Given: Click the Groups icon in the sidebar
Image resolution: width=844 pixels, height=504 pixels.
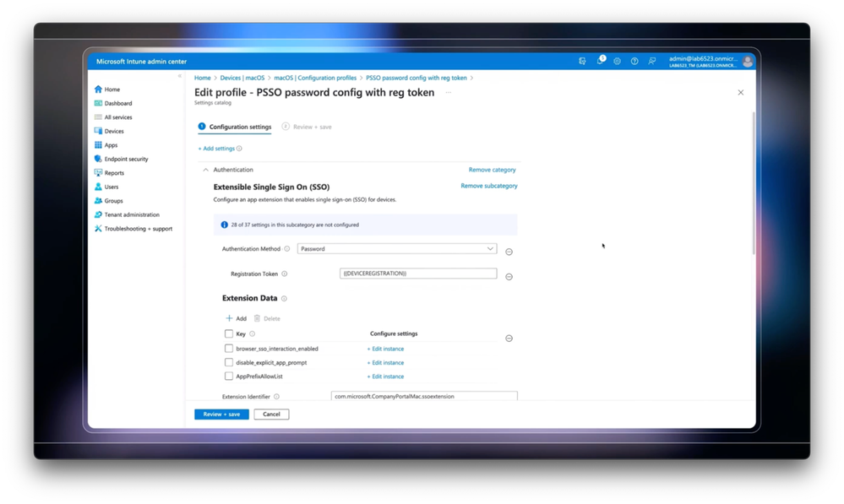Looking at the screenshot, I should coord(98,201).
